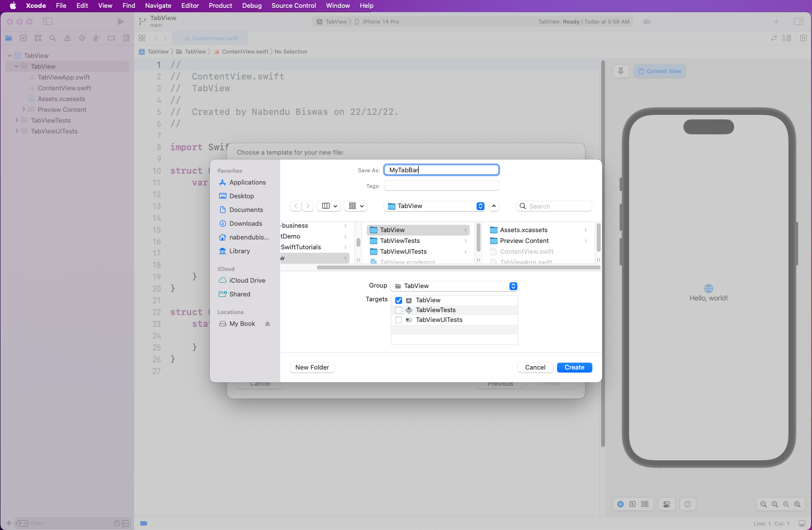Uncheck the TabView target checkbox
This screenshot has width=812, height=530.
click(399, 300)
